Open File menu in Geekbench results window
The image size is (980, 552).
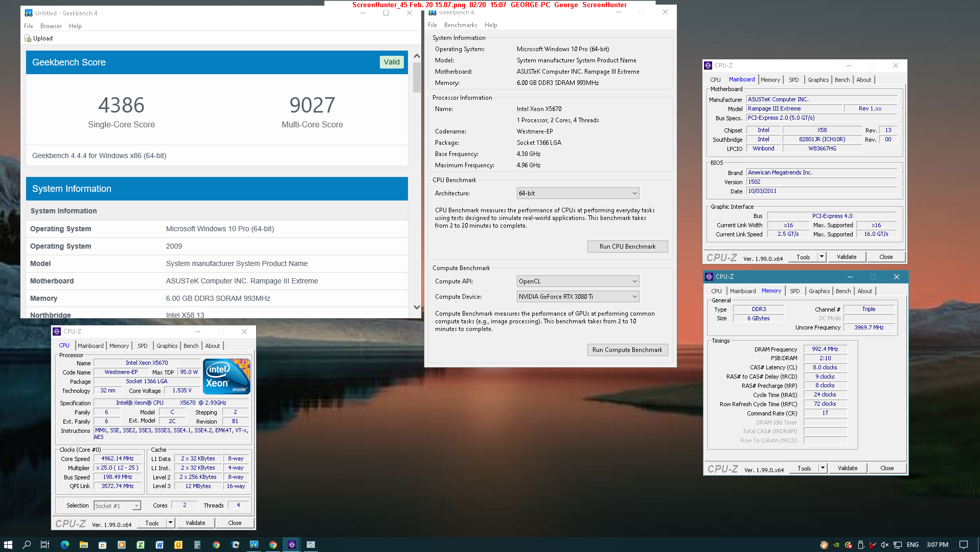pos(29,26)
